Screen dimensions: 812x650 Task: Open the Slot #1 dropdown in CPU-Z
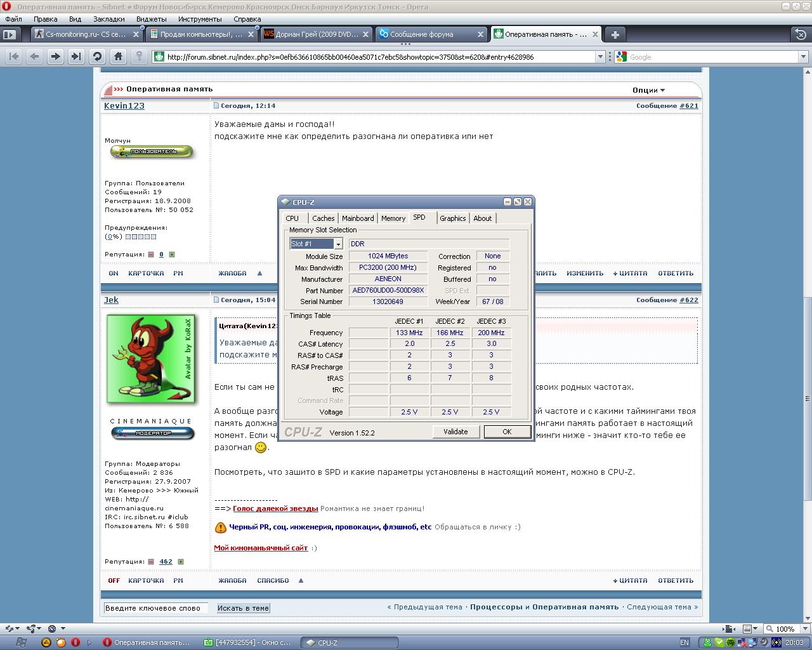click(338, 244)
